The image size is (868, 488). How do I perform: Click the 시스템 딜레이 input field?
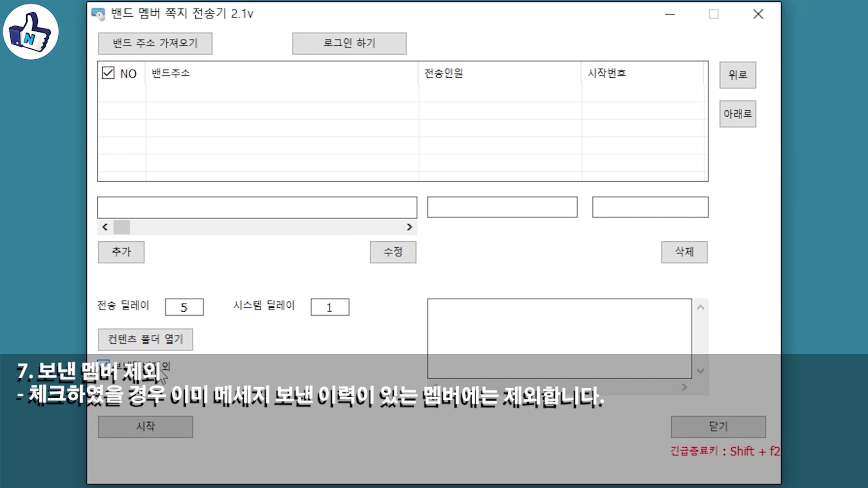tap(330, 307)
